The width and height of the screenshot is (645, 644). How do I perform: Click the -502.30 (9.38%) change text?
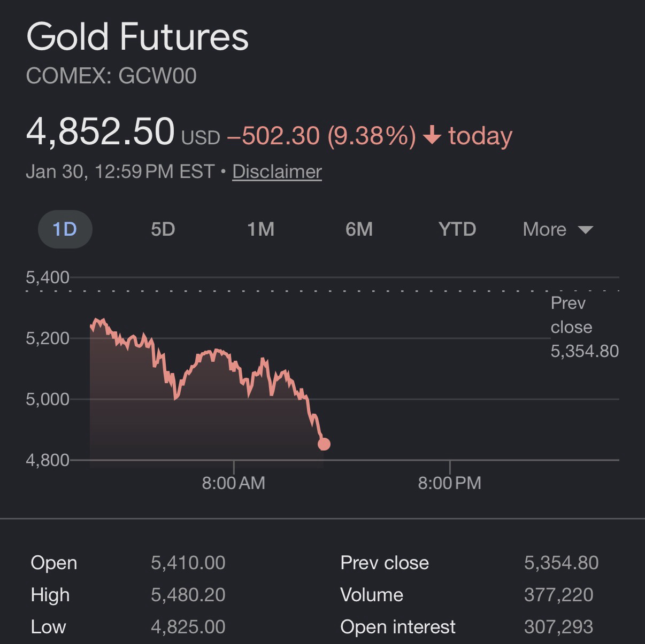tap(321, 136)
